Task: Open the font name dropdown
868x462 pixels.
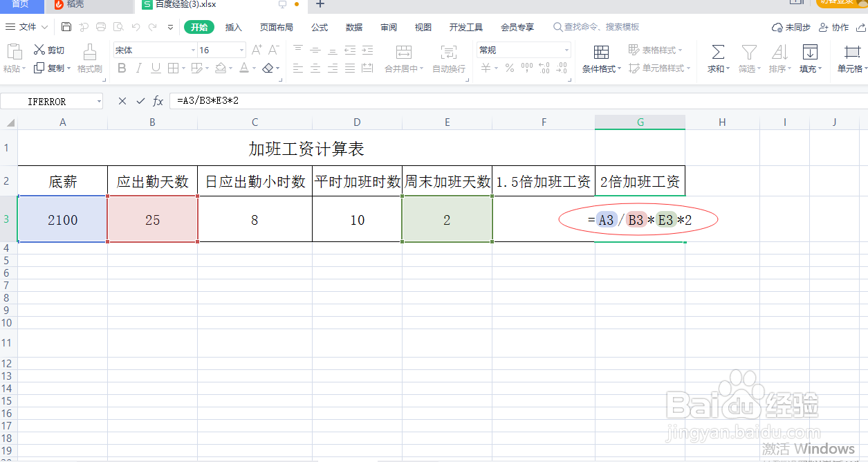Action: 192,49
